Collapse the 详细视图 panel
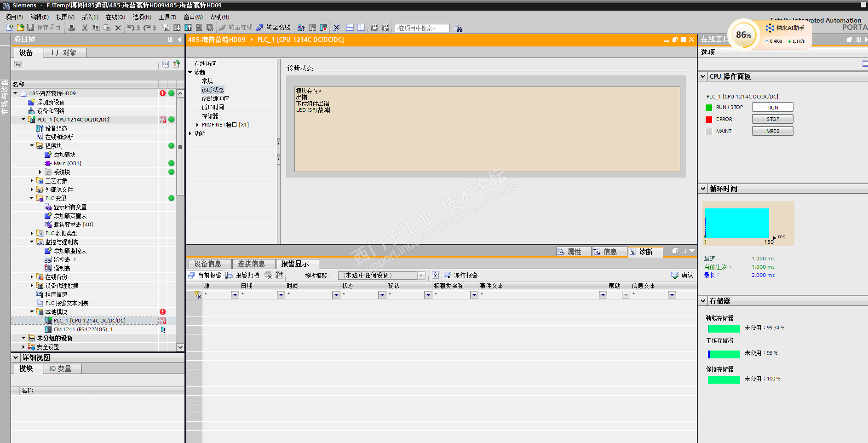The image size is (868, 443). pyautogui.click(x=16, y=357)
